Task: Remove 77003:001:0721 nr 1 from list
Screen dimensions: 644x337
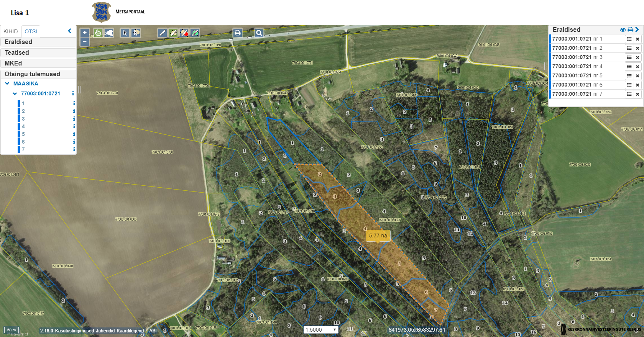Action: tap(637, 39)
